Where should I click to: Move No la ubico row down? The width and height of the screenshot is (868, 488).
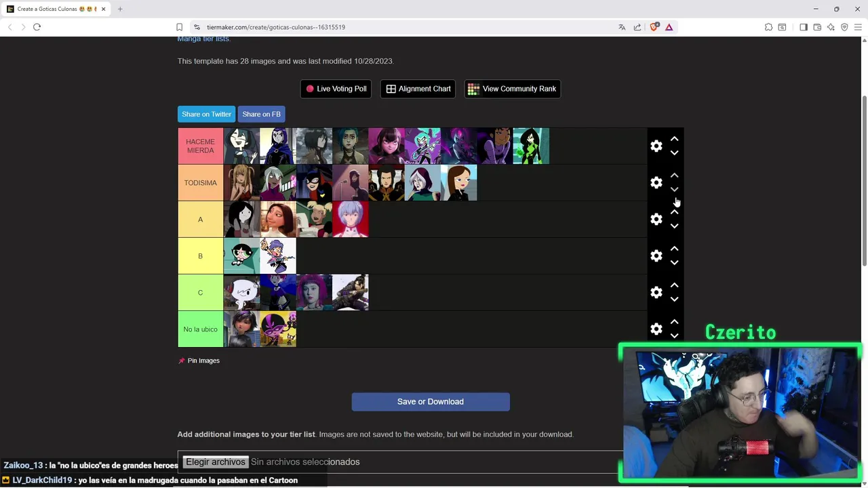[674, 336]
